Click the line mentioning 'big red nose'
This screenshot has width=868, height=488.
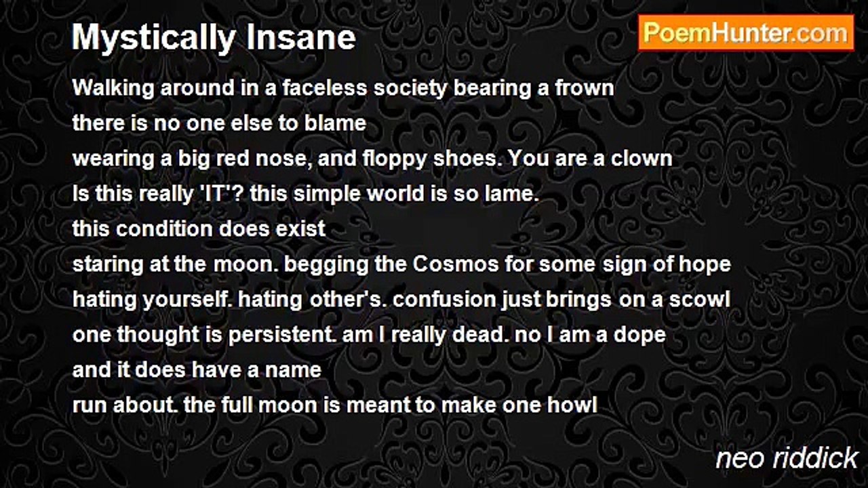(372, 159)
